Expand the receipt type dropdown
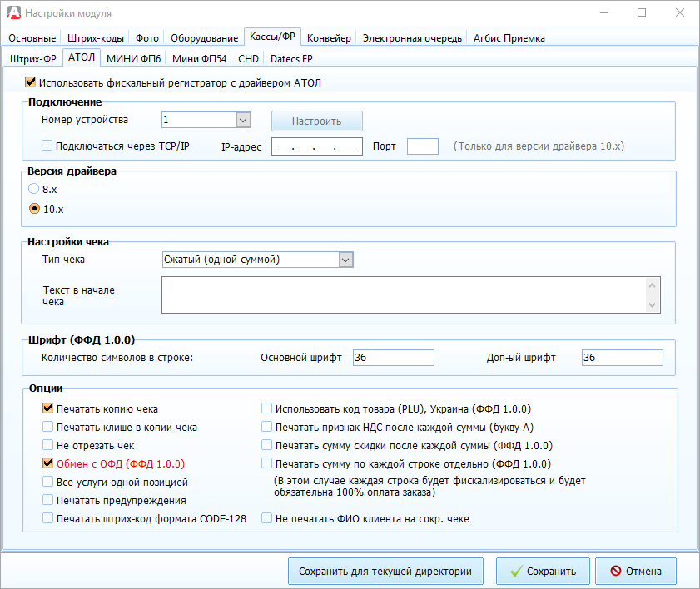 pos(346,260)
